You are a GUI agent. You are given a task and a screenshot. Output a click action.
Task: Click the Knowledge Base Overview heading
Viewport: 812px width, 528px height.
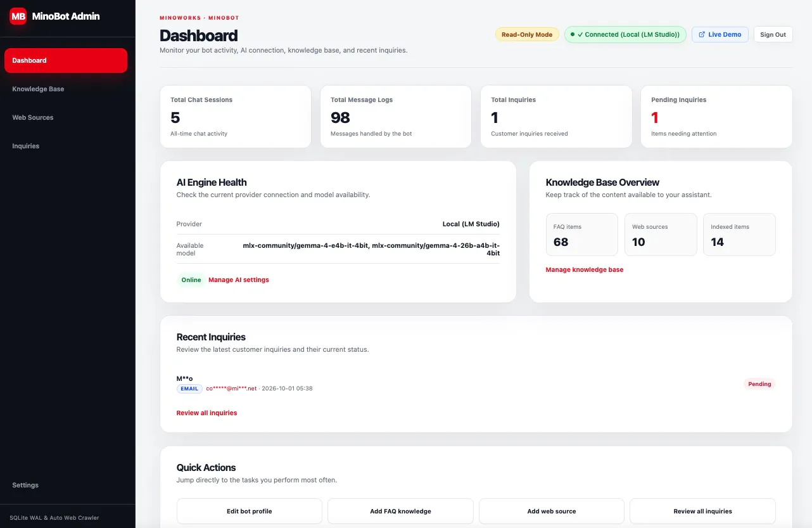[x=602, y=183]
